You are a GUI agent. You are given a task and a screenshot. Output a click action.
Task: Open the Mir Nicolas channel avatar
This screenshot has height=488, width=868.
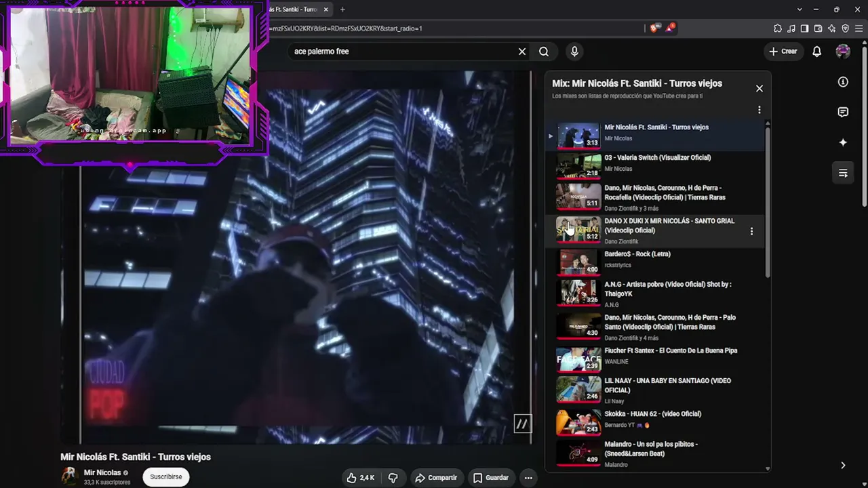(x=69, y=476)
